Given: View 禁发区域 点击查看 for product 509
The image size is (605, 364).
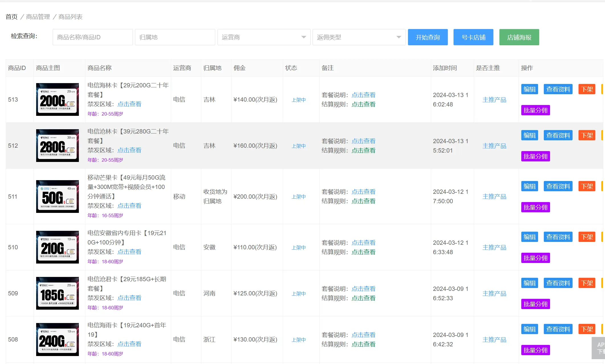Looking at the screenshot, I should [129, 298].
